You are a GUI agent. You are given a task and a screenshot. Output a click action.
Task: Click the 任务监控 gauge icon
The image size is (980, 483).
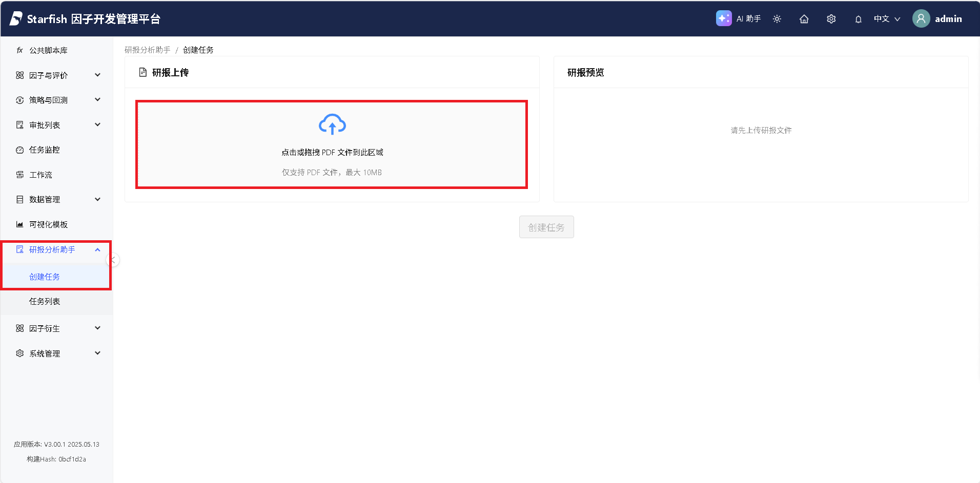tap(19, 150)
